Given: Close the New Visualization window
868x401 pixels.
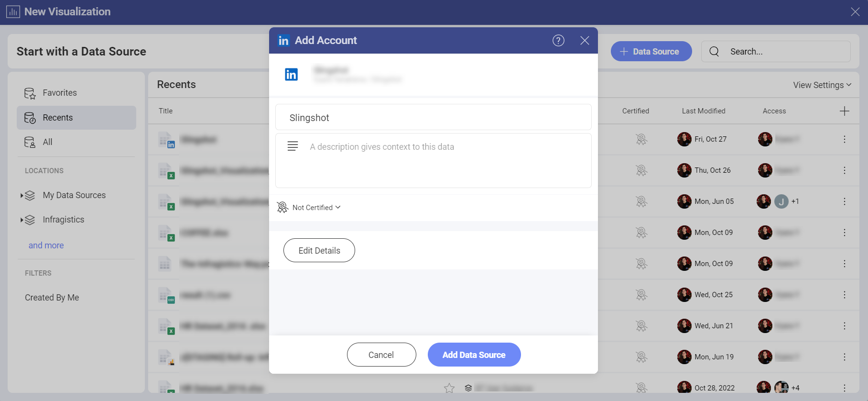Looking at the screenshot, I should pyautogui.click(x=855, y=12).
